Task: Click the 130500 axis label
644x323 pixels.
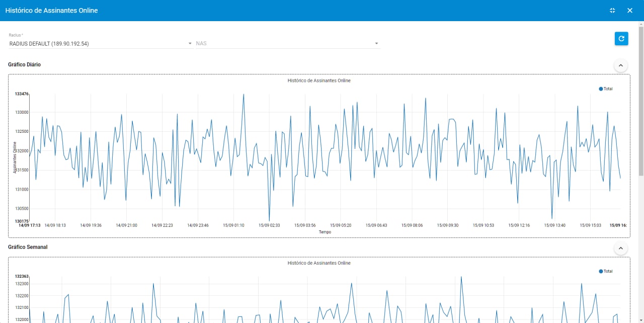Action: coord(22,209)
